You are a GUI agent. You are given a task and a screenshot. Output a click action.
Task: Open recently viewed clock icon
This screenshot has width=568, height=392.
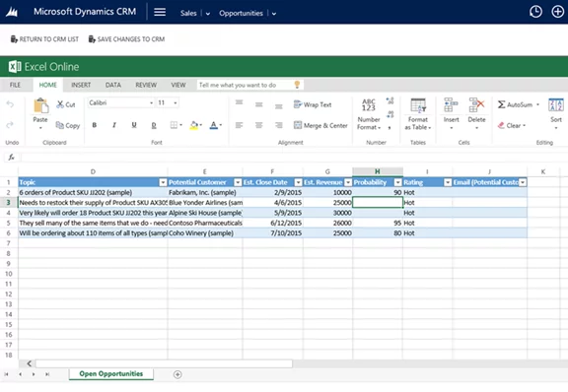[x=535, y=12]
